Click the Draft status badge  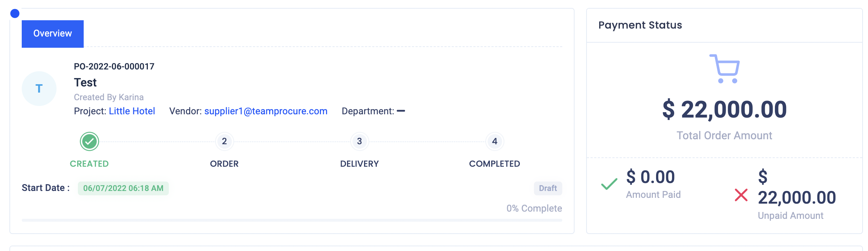(548, 188)
